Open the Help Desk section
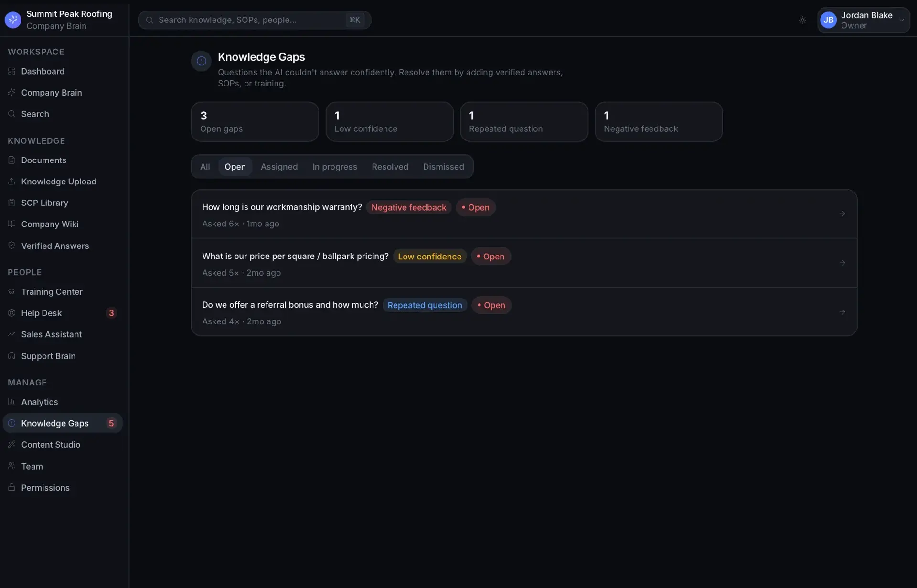917x588 pixels. tap(63, 313)
